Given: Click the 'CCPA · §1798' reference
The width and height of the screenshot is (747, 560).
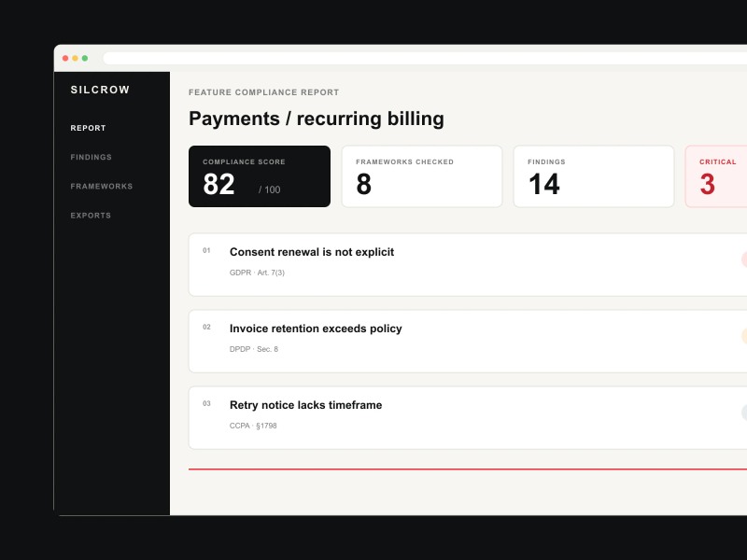Looking at the screenshot, I should coord(253,426).
